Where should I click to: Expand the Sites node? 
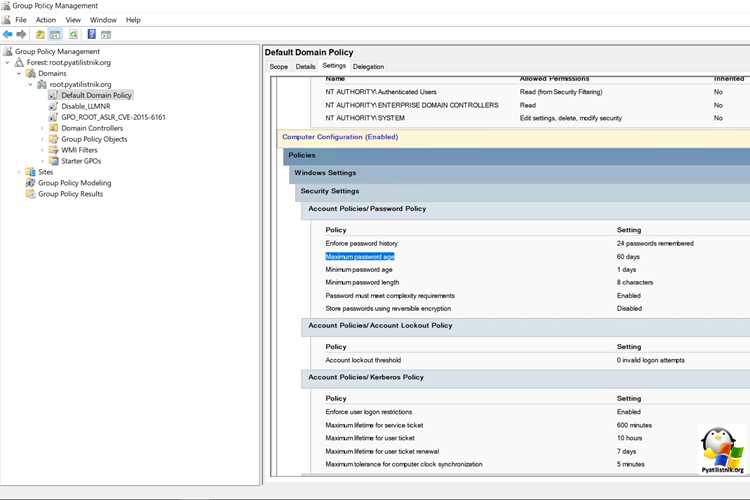pyautogui.click(x=19, y=172)
